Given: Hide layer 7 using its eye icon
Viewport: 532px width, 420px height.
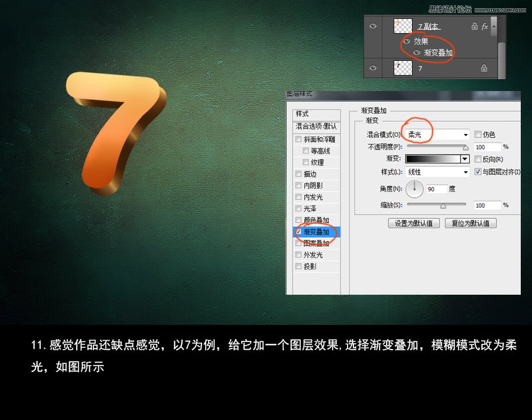Looking at the screenshot, I should pos(373,68).
